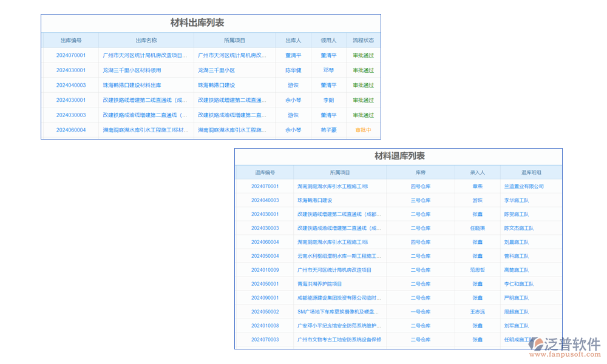Screen dimensions: 607x364
Task: Click the orange 审批中 status link
Action: coord(364,129)
